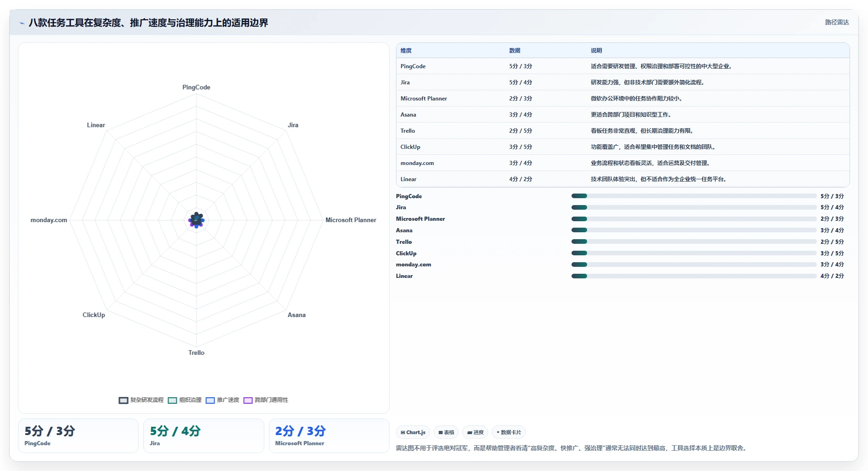The height and width of the screenshot is (471, 868).
Task: Click table description 看板任务非常直观
Action: [642, 131]
